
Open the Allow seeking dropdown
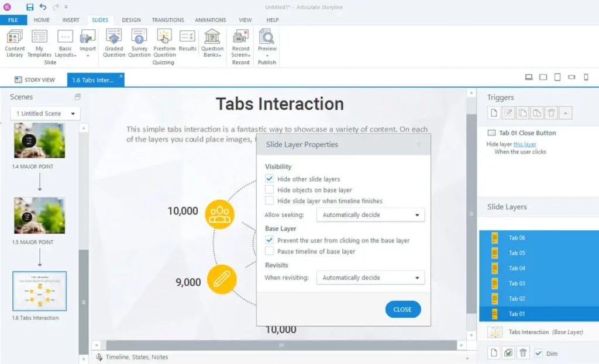(x=370, y=215)
